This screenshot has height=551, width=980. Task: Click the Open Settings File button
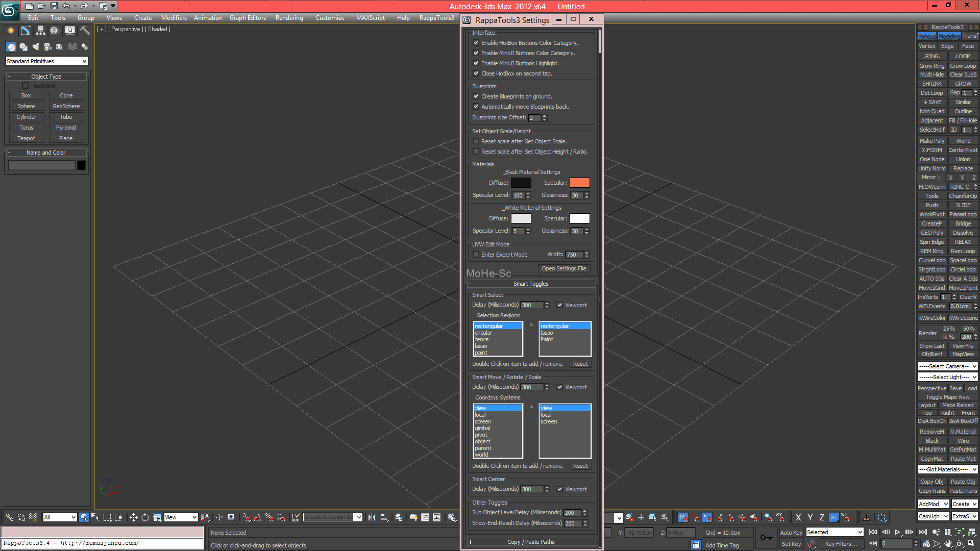(563, 268)
